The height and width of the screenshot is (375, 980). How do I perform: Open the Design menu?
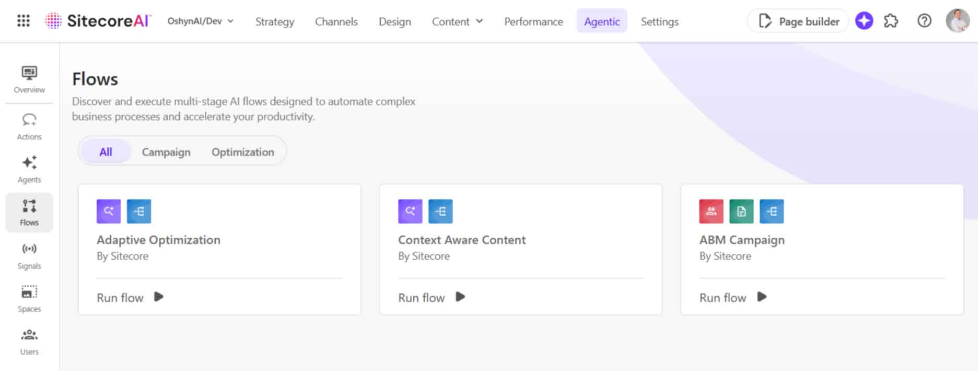tap(395, 21)
